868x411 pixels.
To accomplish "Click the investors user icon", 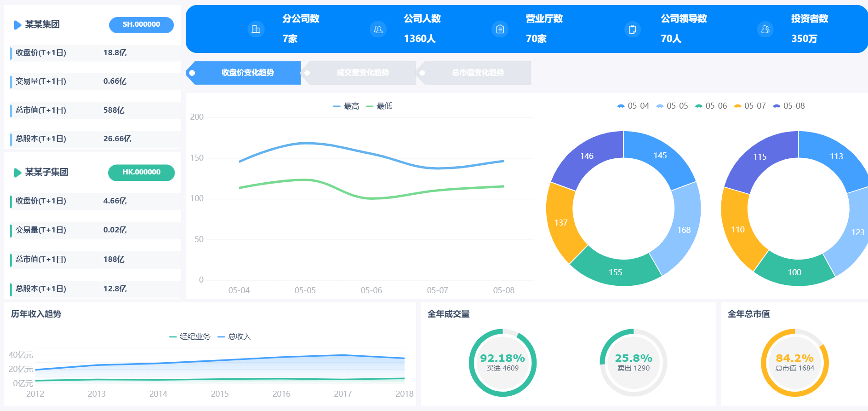I will pyautogui.click(x=765, y=29).
